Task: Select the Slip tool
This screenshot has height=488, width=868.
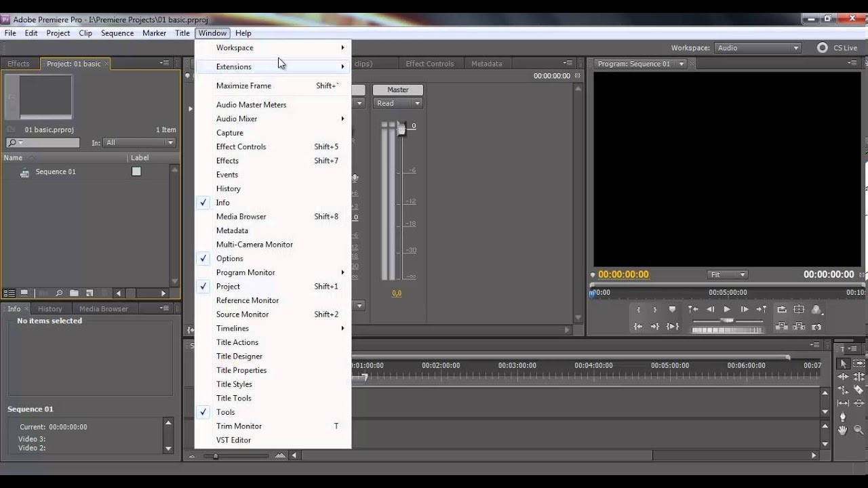Action: coord(843,403)
